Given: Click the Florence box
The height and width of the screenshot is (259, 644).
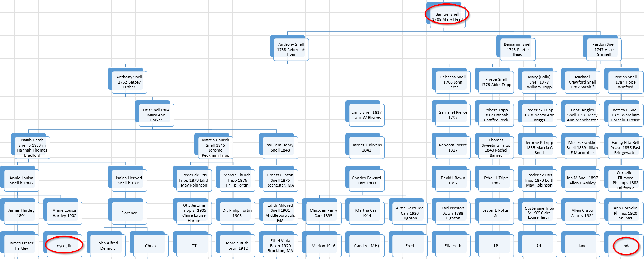Looking at the screenshot, I should (129, 213).
